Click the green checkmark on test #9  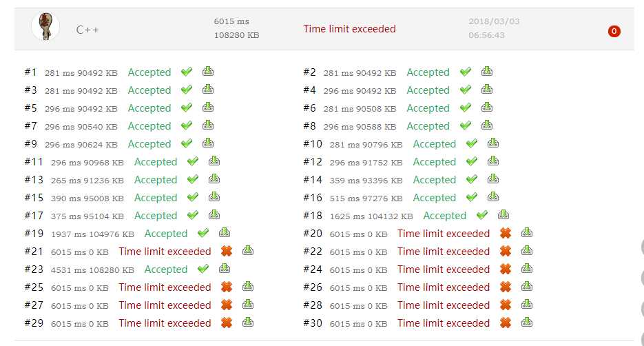pos(187,143)
